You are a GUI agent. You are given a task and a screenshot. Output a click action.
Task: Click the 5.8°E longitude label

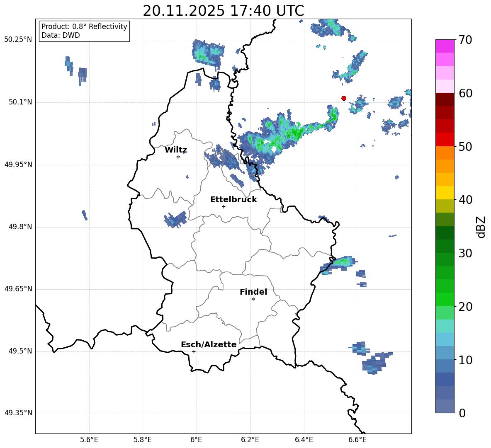tap(143, 440)
